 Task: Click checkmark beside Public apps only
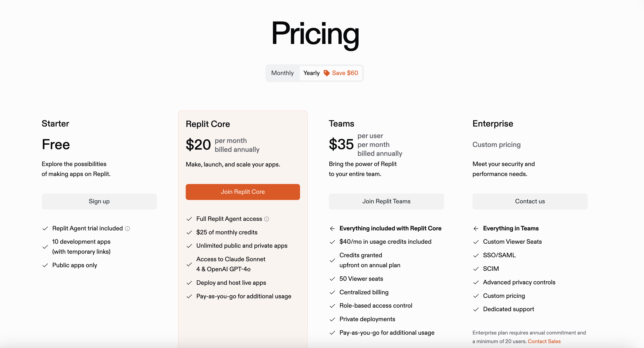coord(45,265)
